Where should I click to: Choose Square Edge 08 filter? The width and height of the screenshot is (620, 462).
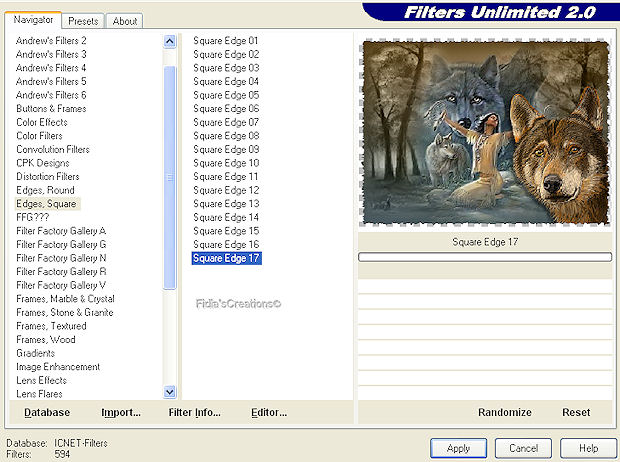(x=226, y=136)
